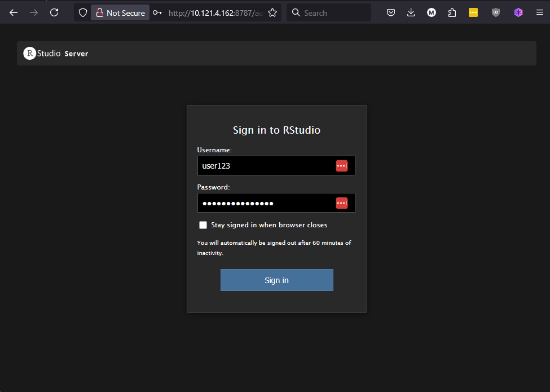Open the Extensions puzzle icon
Screen dimensions: 550x392
[452, 13]
